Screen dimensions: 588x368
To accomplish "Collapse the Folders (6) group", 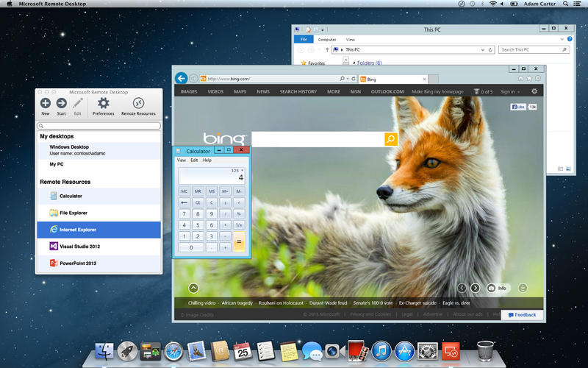I will [353, 63].
